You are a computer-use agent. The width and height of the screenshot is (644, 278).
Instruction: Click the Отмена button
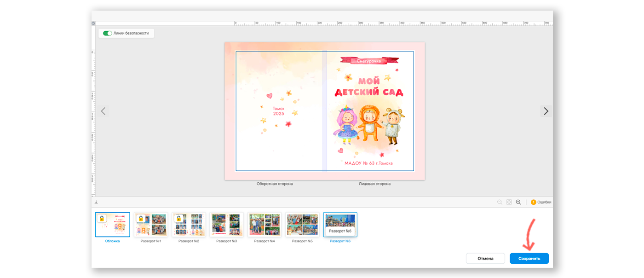tap(485, 259)
